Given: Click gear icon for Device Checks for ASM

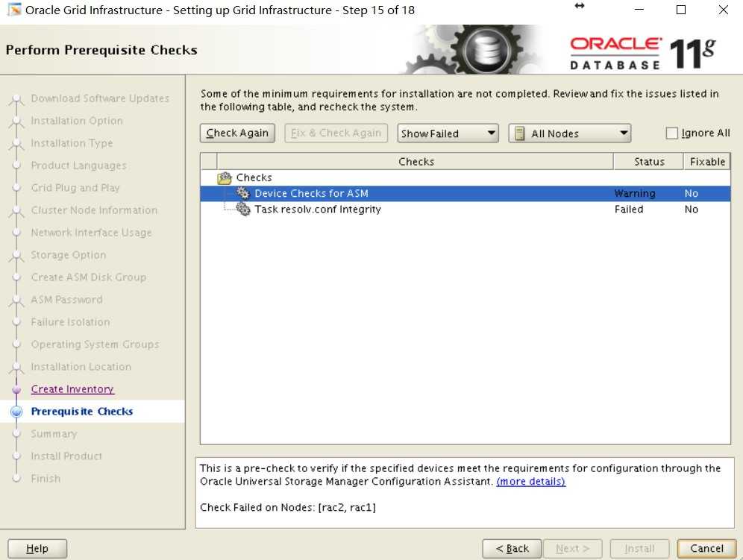Looking at the screenshot, I should tap(243, 193).
